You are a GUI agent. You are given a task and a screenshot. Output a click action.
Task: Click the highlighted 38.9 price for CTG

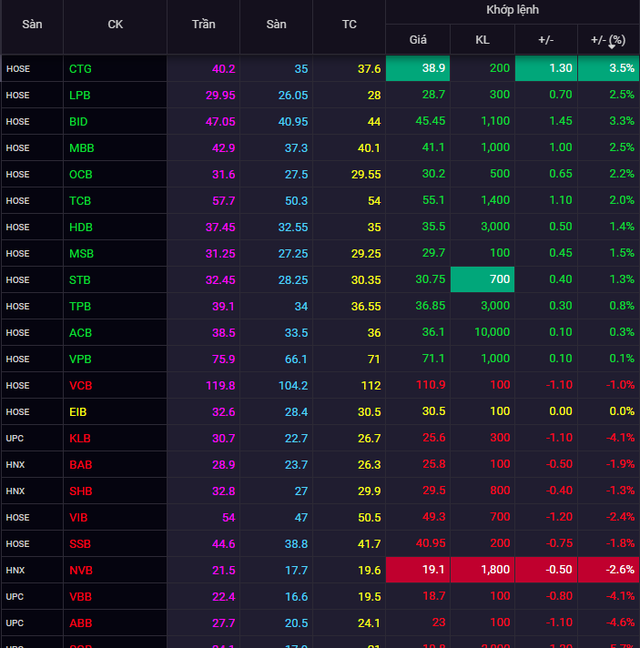click(x=417, y=68)
